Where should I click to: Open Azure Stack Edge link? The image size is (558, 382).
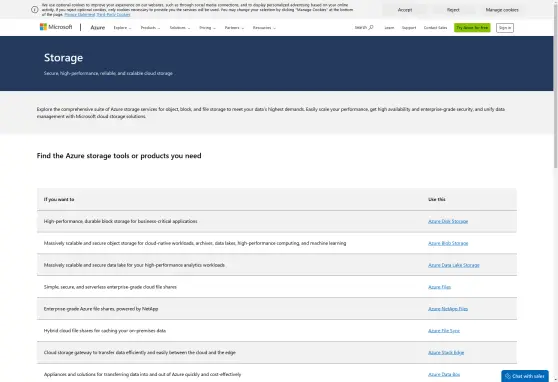[446, 353]
